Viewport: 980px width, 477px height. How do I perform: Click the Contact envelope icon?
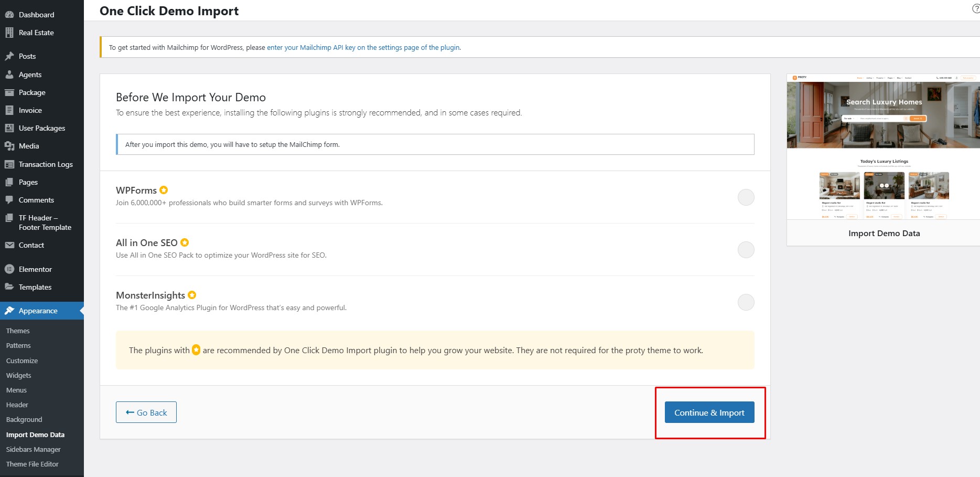point(9,245)
